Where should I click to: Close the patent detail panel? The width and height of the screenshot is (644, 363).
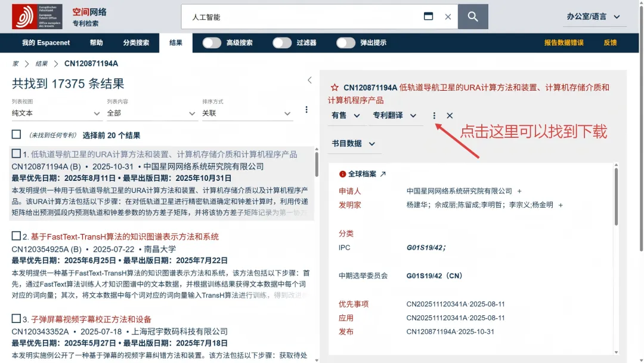[x=450, y=115]
